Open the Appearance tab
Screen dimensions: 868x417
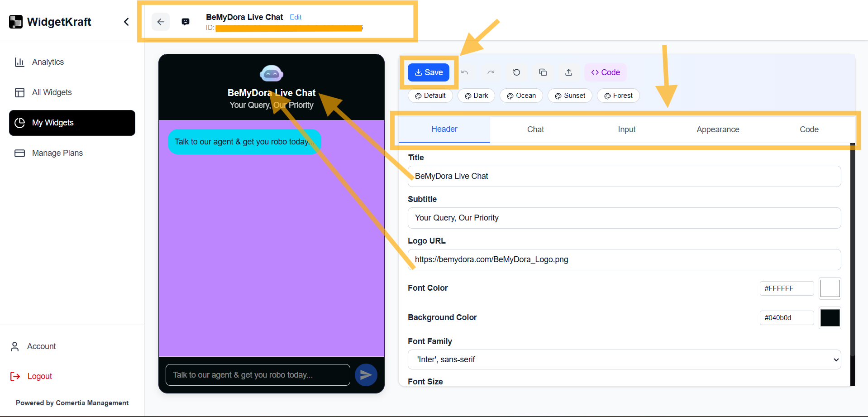[x=718, y=129]
